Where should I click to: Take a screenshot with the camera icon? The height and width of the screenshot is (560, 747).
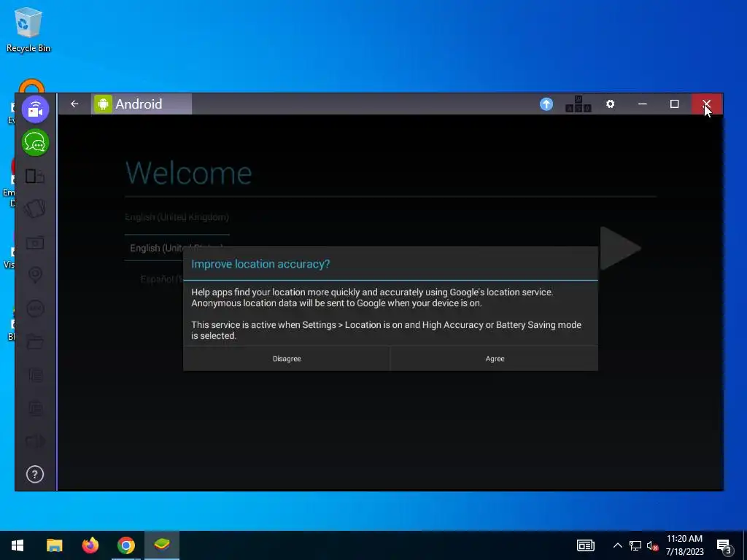point(35,243)
